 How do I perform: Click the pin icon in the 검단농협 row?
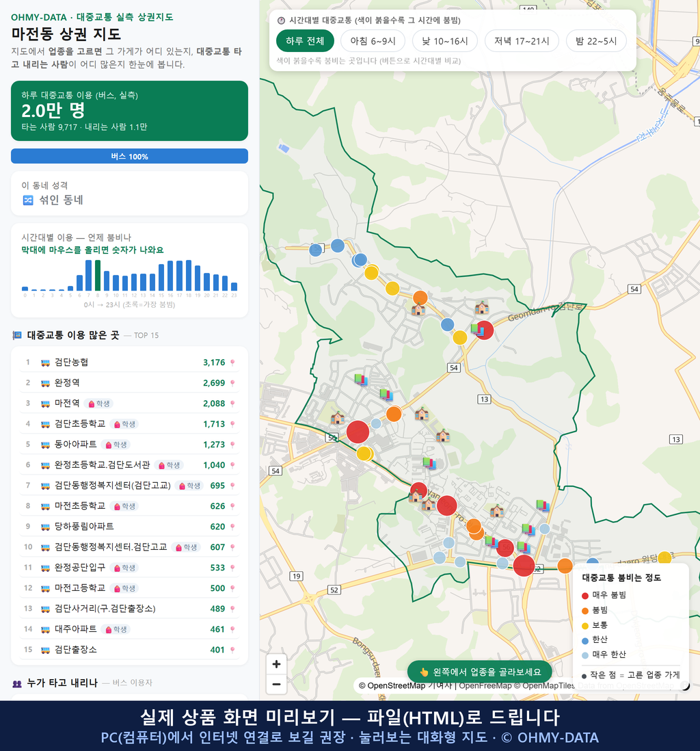(232, 363)
